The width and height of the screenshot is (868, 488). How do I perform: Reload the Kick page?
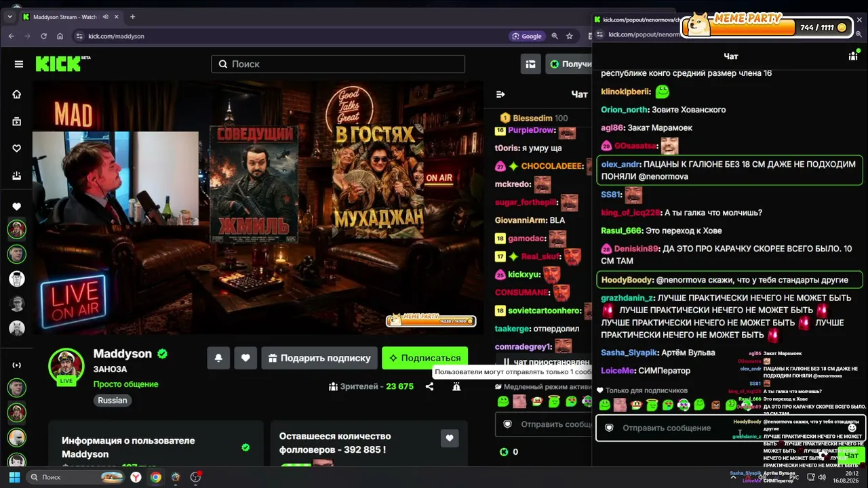coord(44,36)
